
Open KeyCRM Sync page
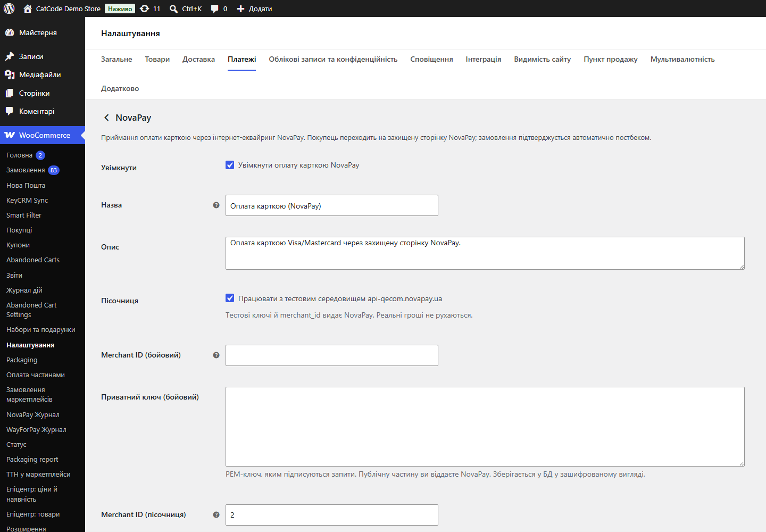point(27,200)
